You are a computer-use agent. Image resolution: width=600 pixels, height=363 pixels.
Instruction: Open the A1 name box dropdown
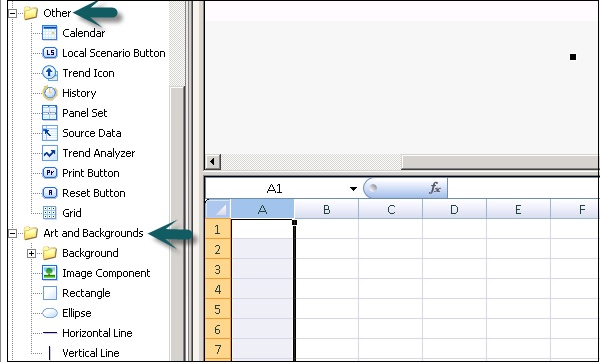353,189
